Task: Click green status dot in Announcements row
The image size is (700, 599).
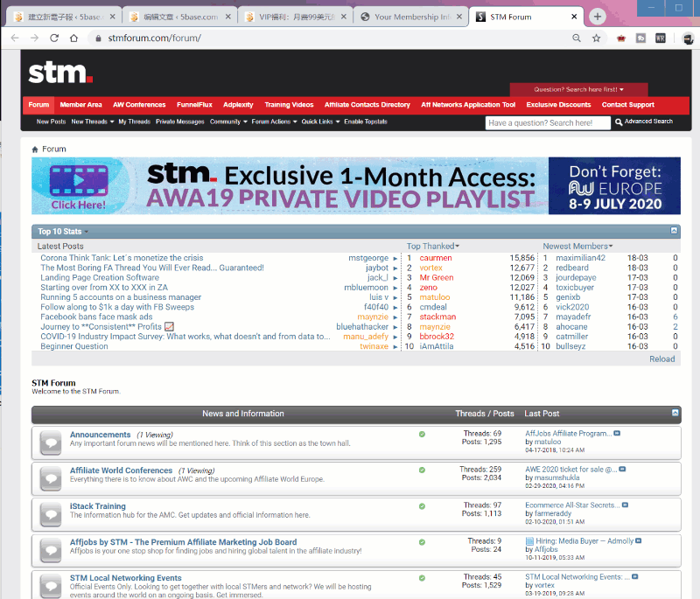Action: 422,434
